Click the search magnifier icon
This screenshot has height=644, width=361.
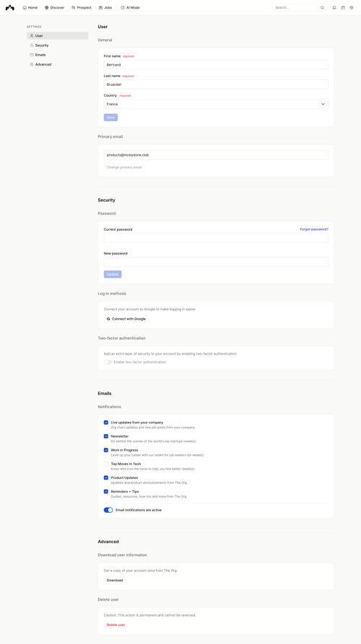(x=322, y=7)
